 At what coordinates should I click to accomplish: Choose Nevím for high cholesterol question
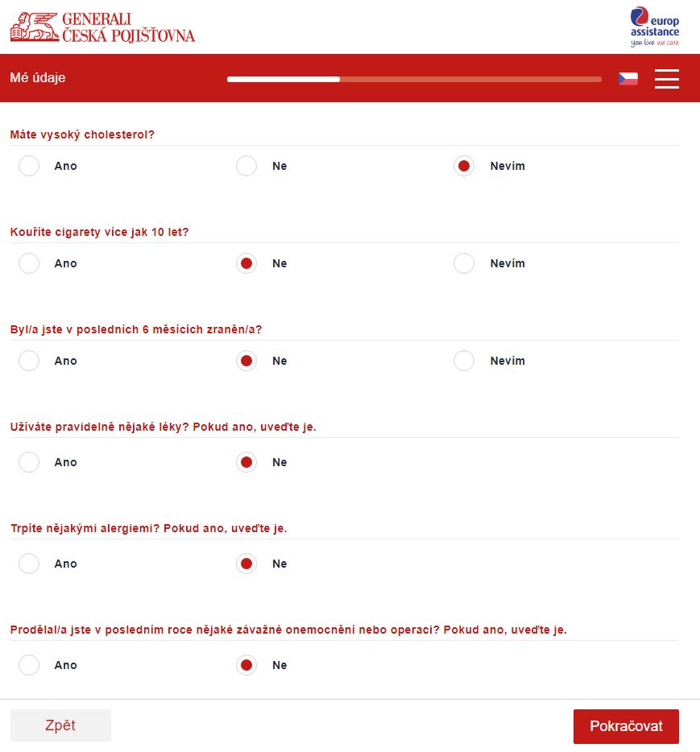point(464,166)
